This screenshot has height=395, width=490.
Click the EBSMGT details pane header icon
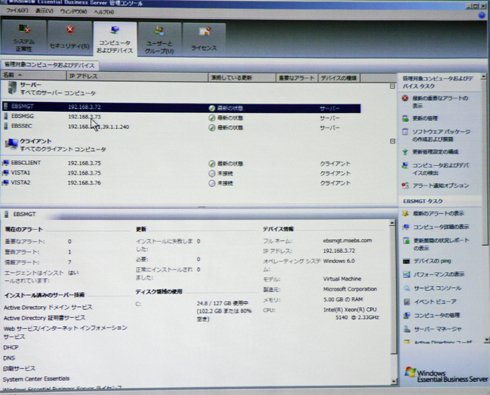click(x=6, y=214)
